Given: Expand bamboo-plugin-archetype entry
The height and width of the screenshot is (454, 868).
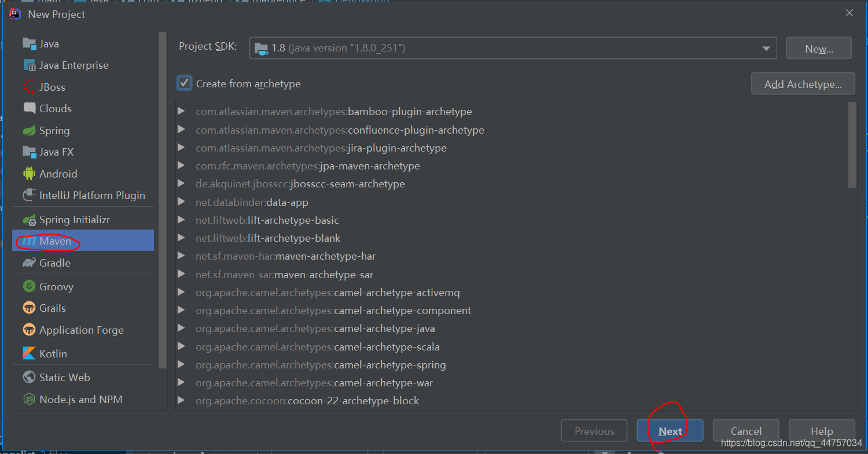Looking at the screenshot, I should (182, 111).
